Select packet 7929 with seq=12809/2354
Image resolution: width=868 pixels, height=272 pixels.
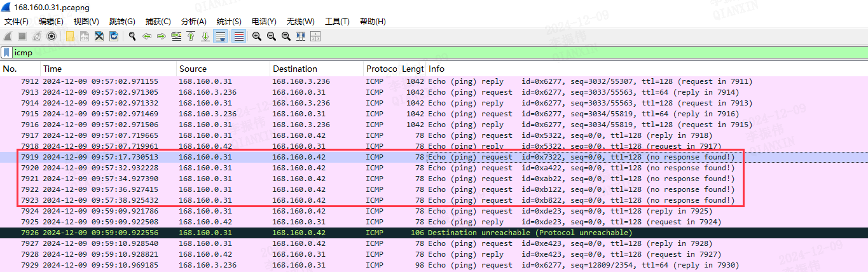pos(434,265)
